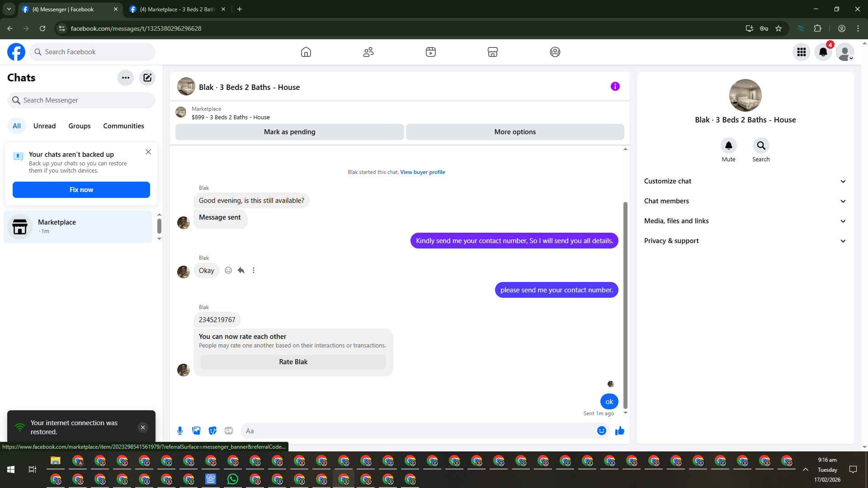Open Windows Start menu
Image resolution: width=868 pixels, height=488 pixels.
click(x=11, y=469)
